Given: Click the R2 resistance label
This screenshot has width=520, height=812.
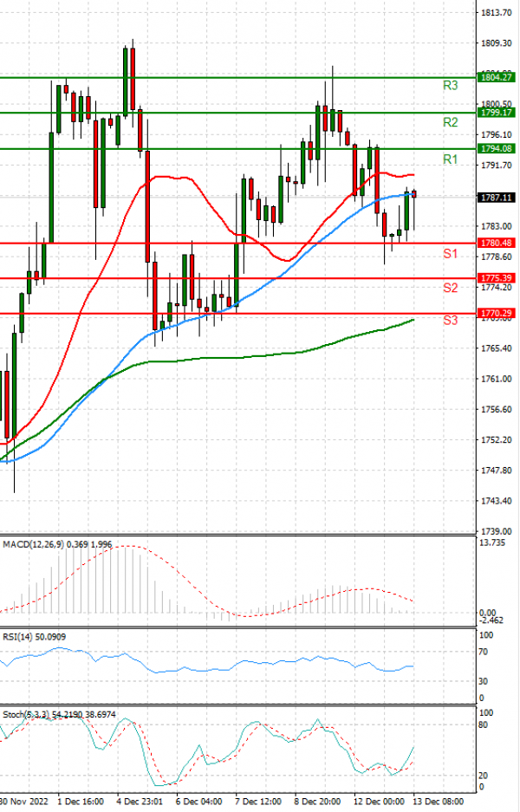Looking at the screenshot, I should (x=450, y=122).
